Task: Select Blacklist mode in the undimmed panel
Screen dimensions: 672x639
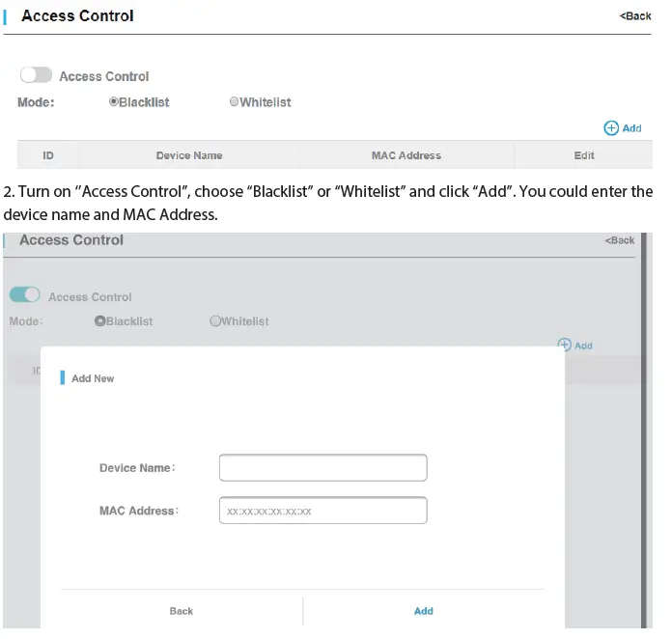Action: (x=114, y=101)
